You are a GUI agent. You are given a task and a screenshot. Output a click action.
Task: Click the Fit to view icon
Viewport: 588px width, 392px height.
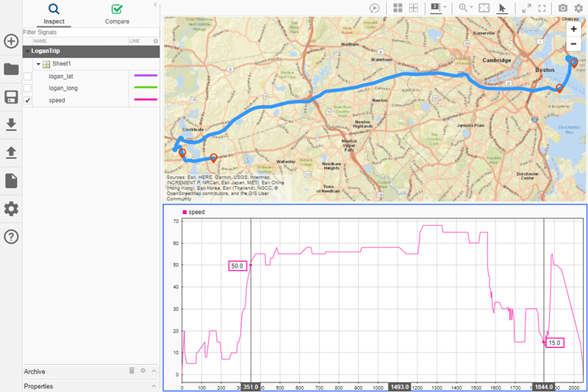click(484, 8)
